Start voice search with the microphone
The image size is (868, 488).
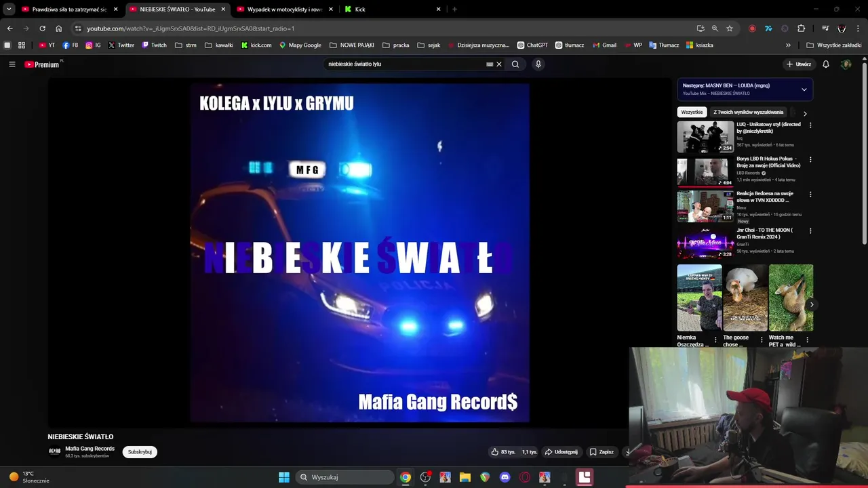tap(538, 64)
